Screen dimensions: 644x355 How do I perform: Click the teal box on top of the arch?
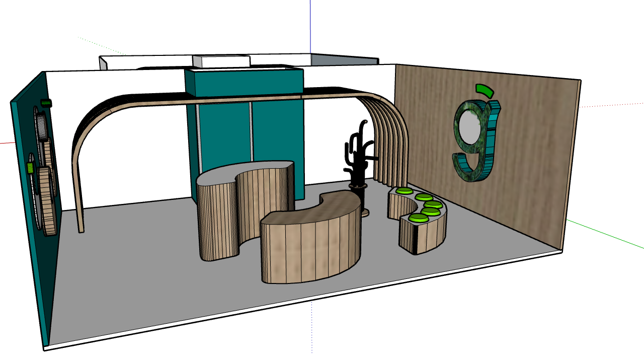coord(244,81)
